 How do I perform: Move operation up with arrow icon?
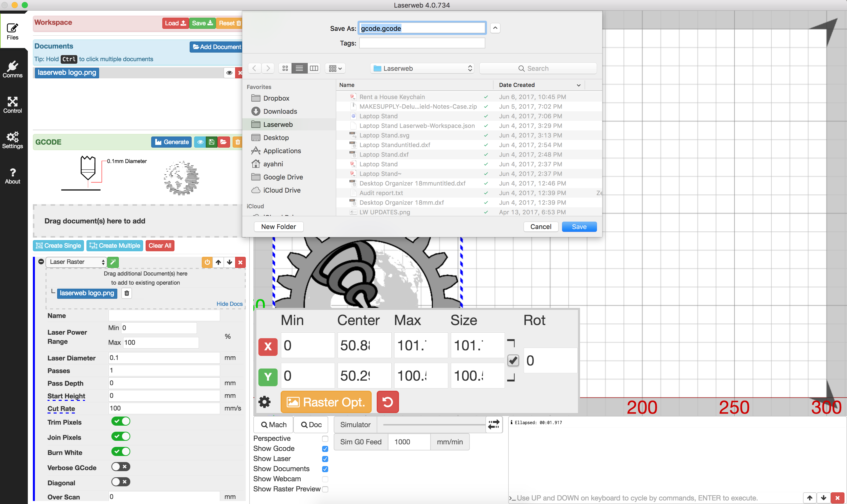218,262
